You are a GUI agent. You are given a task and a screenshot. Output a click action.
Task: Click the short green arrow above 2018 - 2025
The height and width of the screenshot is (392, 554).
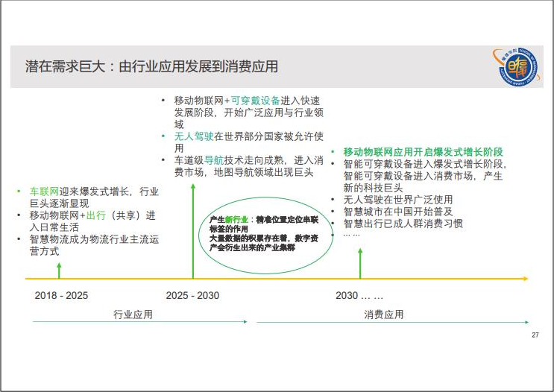point(59,268)
